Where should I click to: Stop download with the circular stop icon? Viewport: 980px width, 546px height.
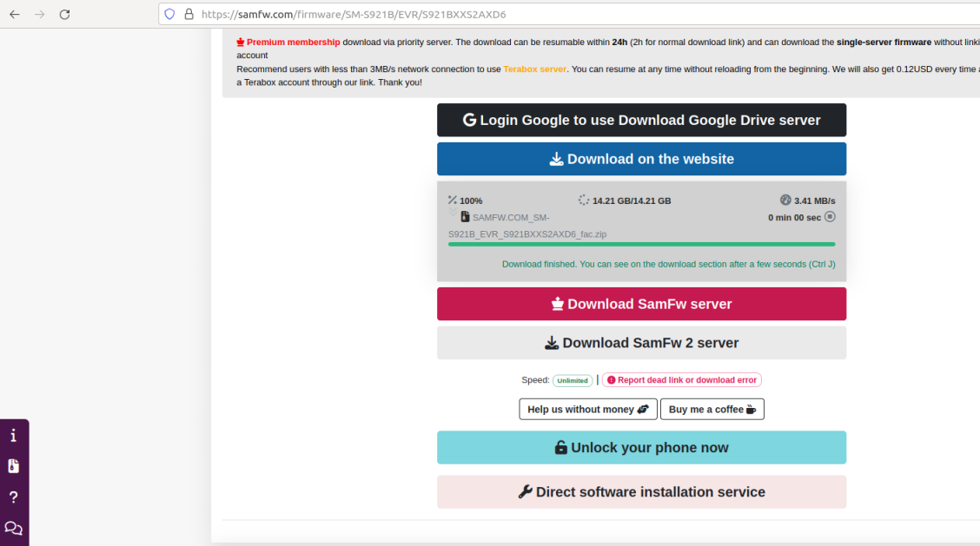pyautogui.click(x=830, y=217)
